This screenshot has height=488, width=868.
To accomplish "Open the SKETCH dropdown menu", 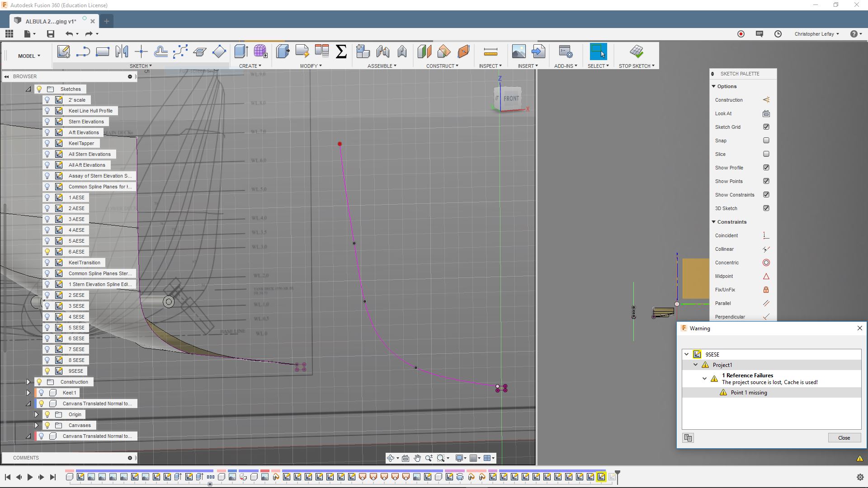I will coord(141,66).
